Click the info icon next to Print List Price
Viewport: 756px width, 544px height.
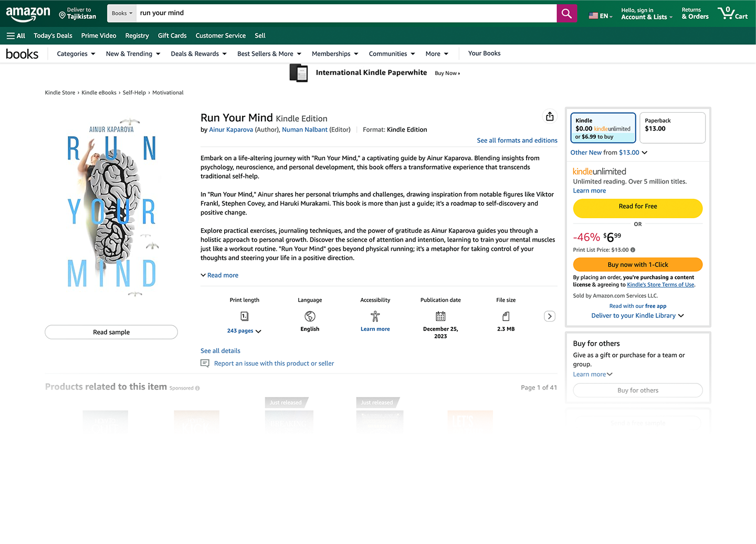coord(633,250)
